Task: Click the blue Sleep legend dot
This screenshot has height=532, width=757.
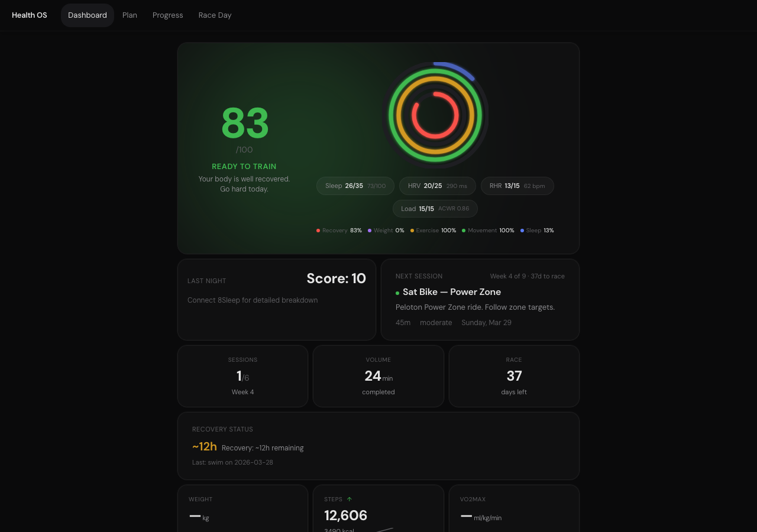Action: point(522,231)
